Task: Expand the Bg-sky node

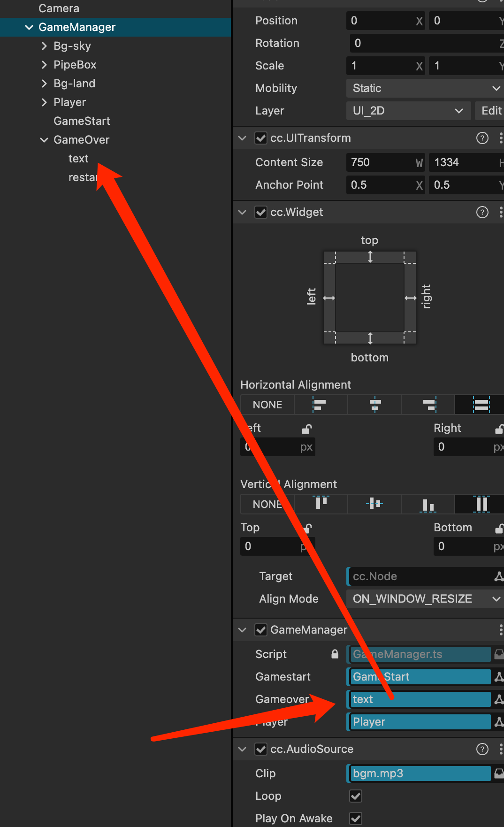Action: pos(44,46)
